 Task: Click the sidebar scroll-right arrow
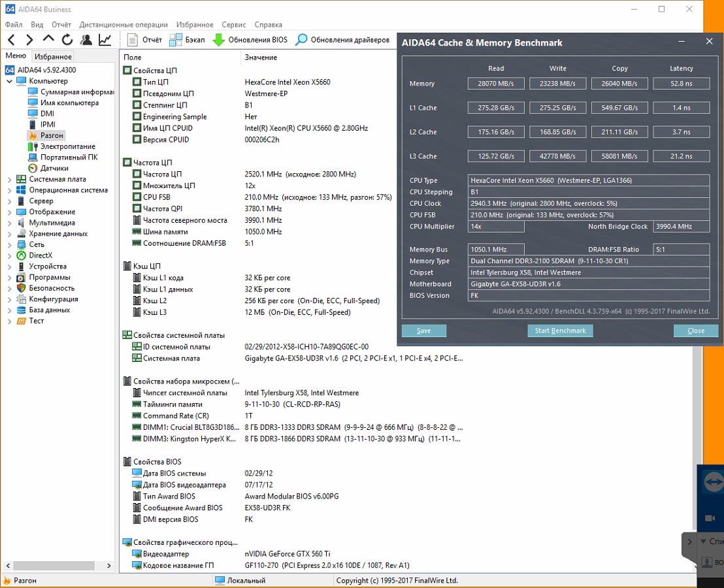109,565
